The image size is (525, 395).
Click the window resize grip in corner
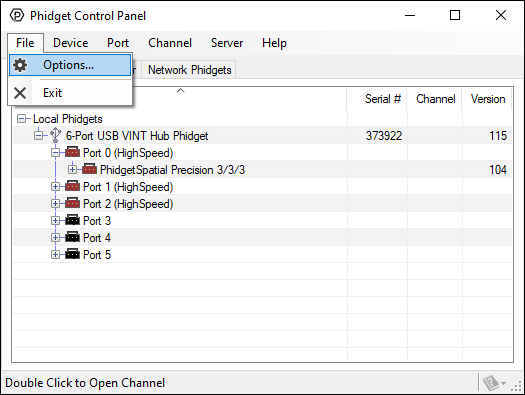[x=517, y=387]
